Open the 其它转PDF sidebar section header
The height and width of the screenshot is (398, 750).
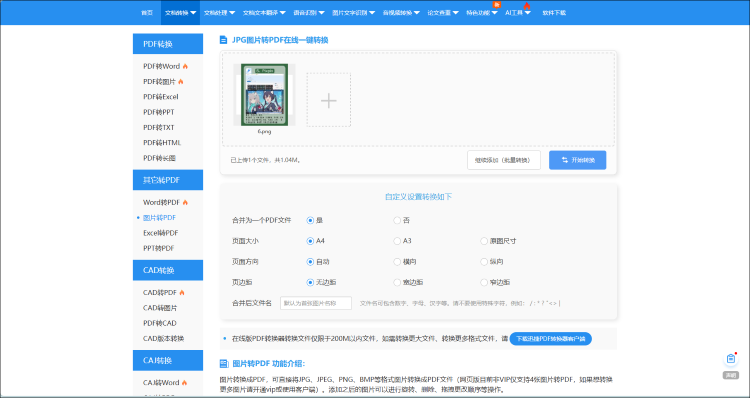click(168, 180)
